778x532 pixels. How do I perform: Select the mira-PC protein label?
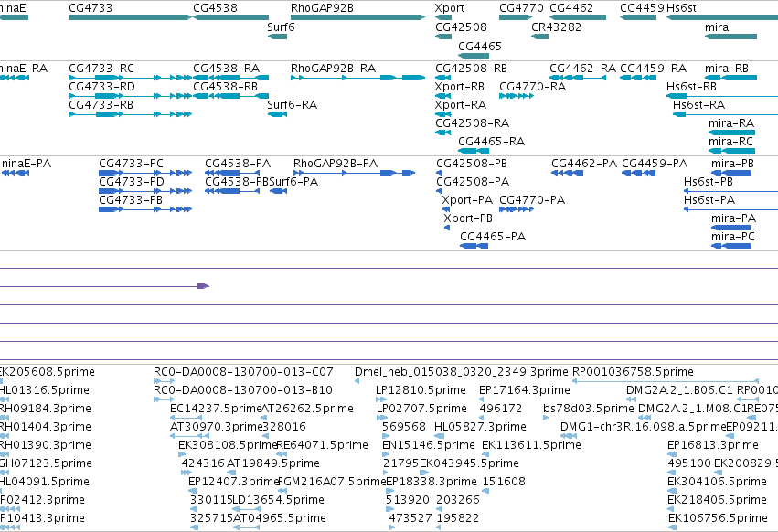pyautogui.click(x=733, y=237)
